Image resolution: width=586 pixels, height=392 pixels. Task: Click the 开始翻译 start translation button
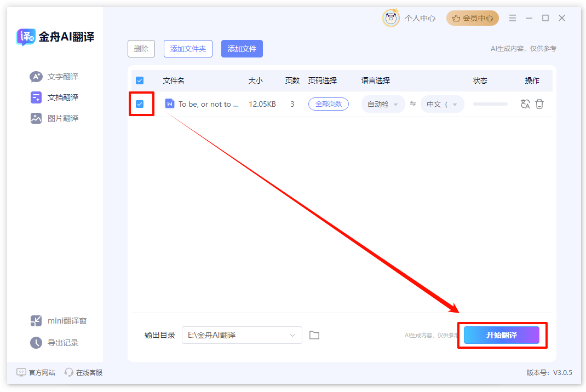point(502,335)
